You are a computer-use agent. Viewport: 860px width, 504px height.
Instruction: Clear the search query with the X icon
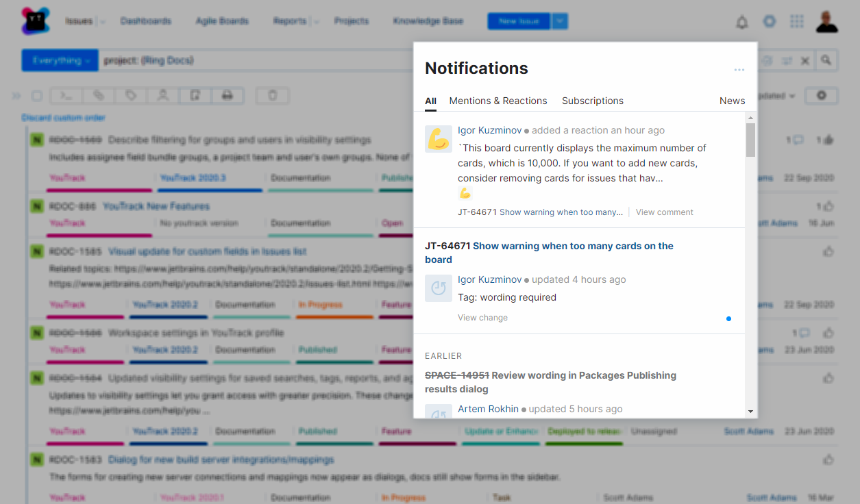(805, 60)
